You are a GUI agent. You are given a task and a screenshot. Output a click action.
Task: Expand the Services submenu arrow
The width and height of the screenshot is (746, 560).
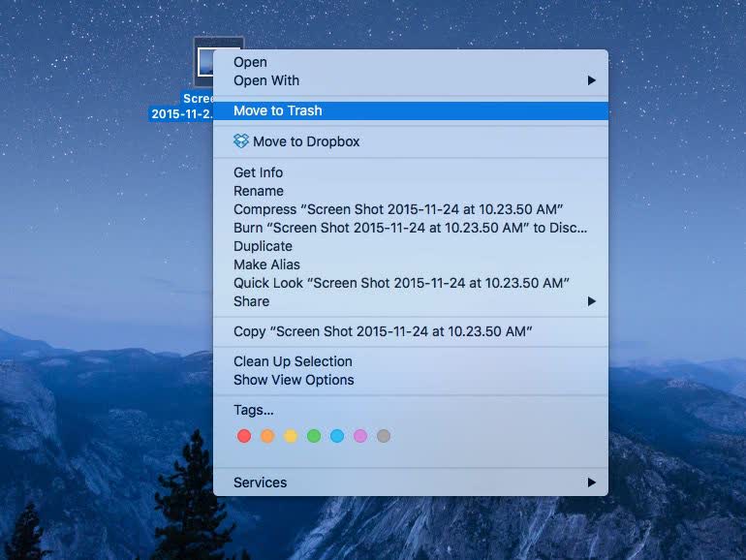coord(591,482)
